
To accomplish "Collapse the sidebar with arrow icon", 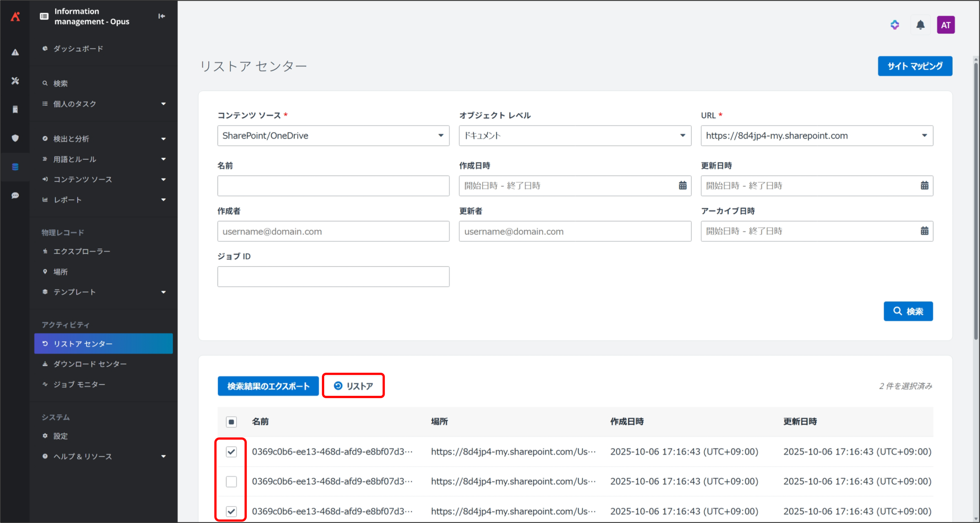I will click(x=162, y=16).
